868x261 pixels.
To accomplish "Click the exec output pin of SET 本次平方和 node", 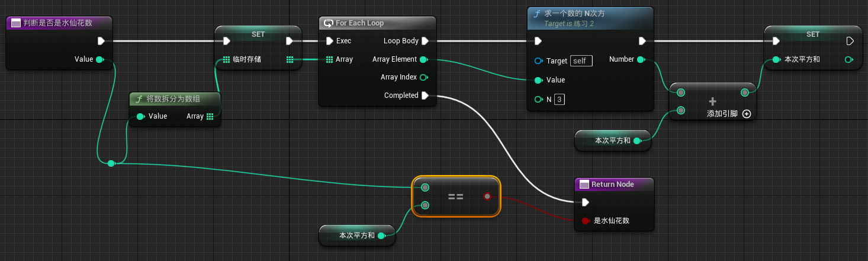I will tap(850, 42).
